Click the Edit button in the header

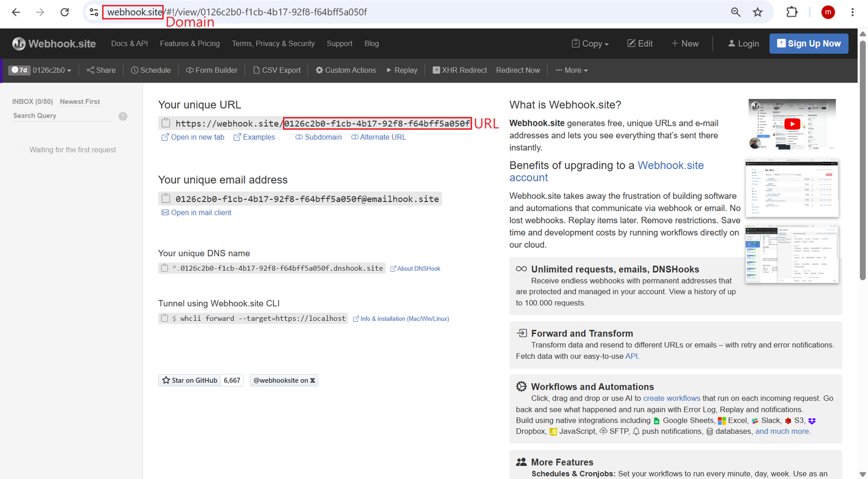640,43
